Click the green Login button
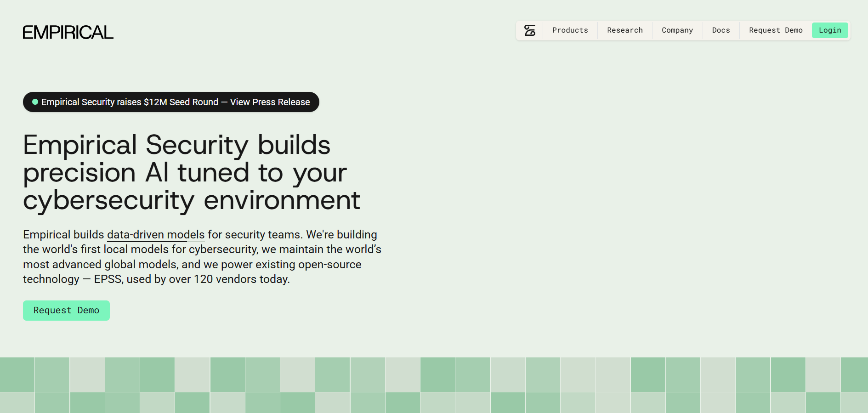The height and width of the screenshot is (413, 868). click(830, 30)
